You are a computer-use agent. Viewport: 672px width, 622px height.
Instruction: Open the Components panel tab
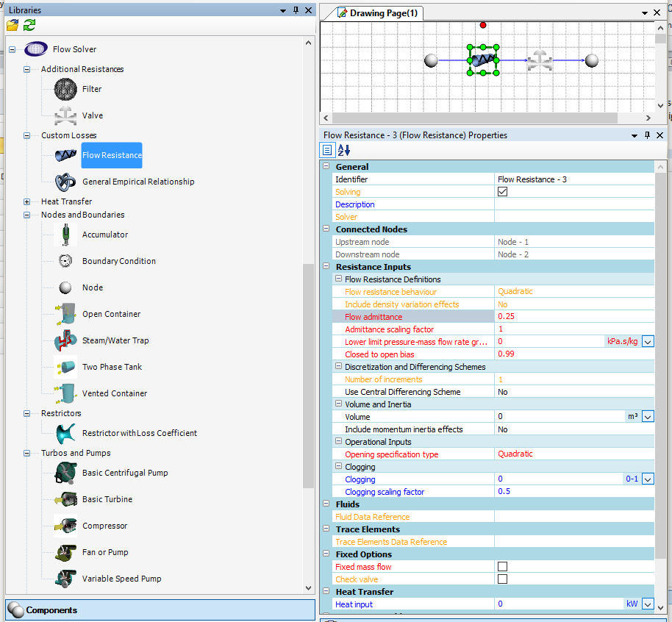(x=51, y=610)
